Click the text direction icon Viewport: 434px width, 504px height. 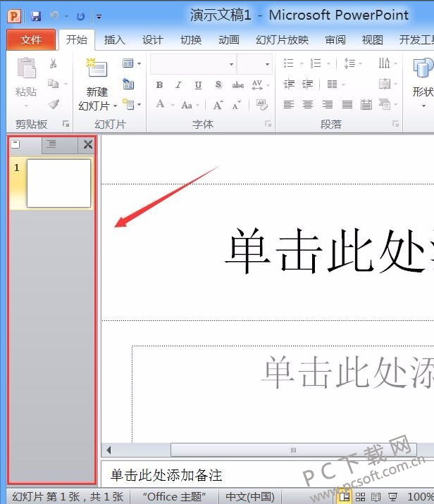384,63
